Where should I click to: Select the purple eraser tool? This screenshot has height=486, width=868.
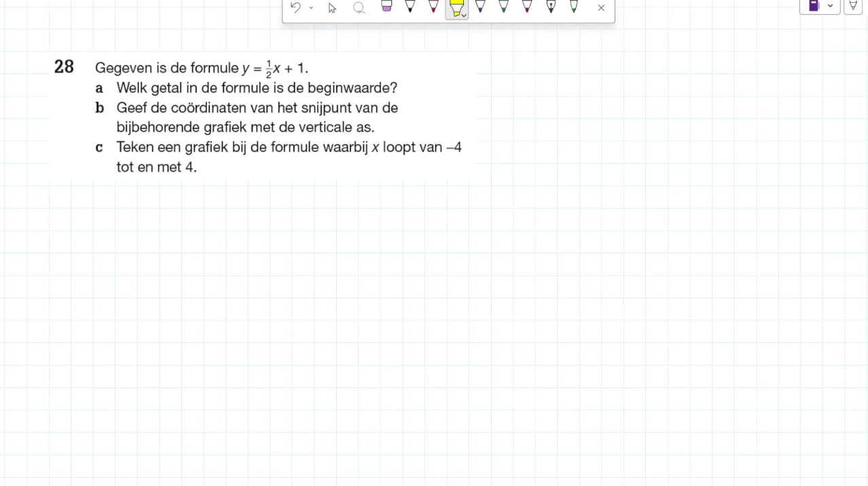point(386,7)
